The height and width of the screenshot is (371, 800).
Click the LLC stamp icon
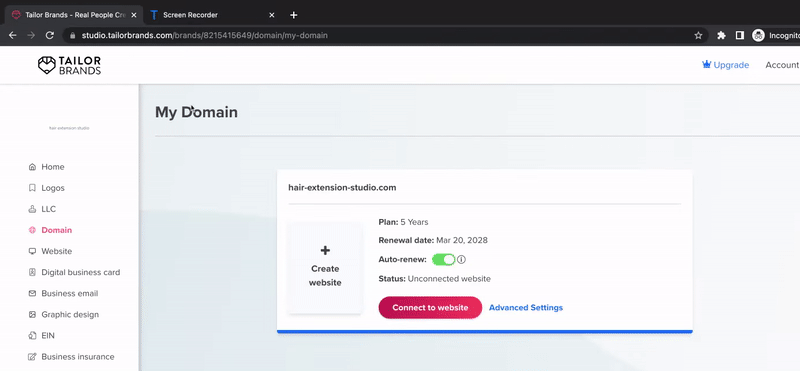point(33,209)
